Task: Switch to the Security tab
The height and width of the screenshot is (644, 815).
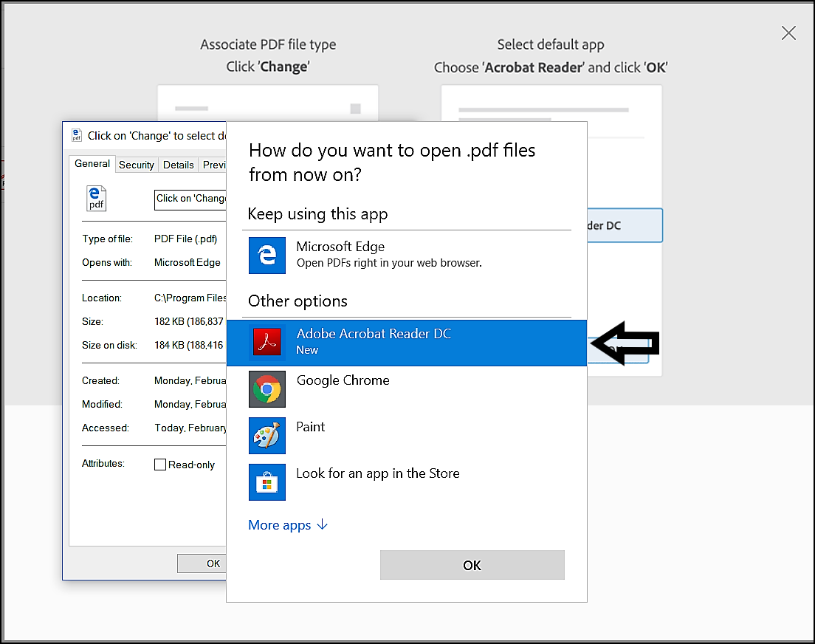Action: [x=137, y=165]
